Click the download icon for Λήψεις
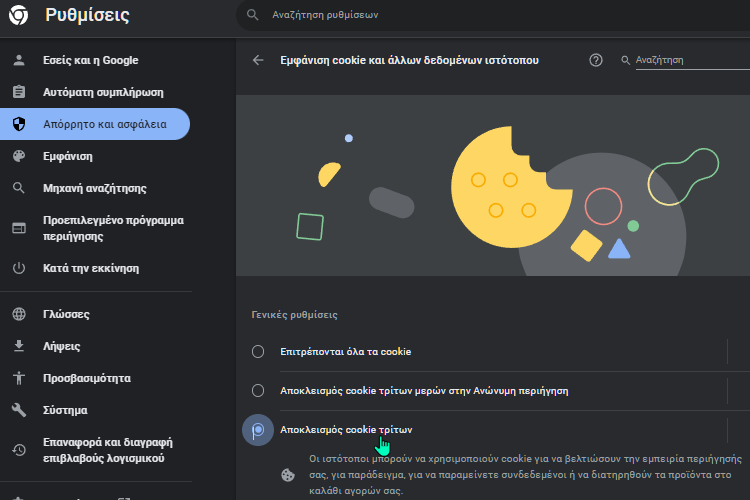750x500 pixels. coord(19,346)
